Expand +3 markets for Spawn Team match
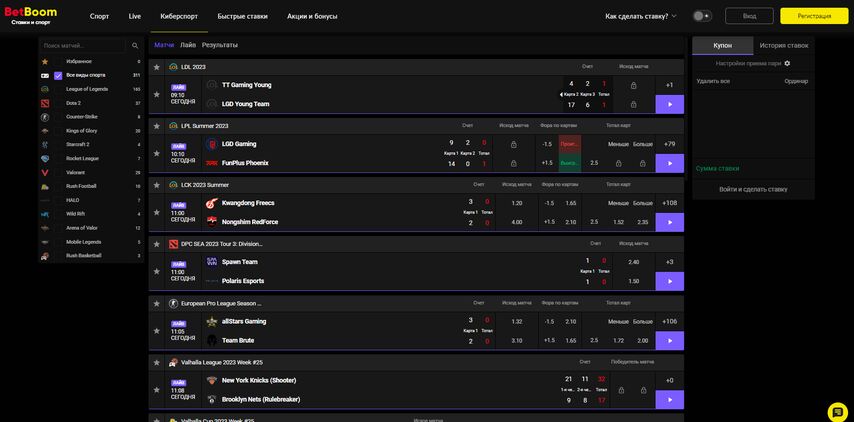The width and height of the screenshot is (854, 422). click(x=669, y=262)
